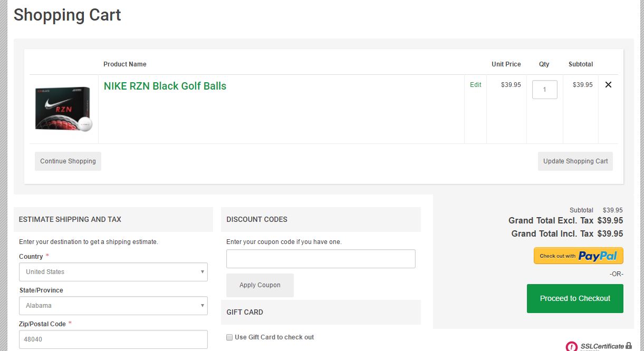Image resolution: width=644 pixels, height=351 pixels.
Task: Click the coupon code entry field
Action: click(321, 258)
